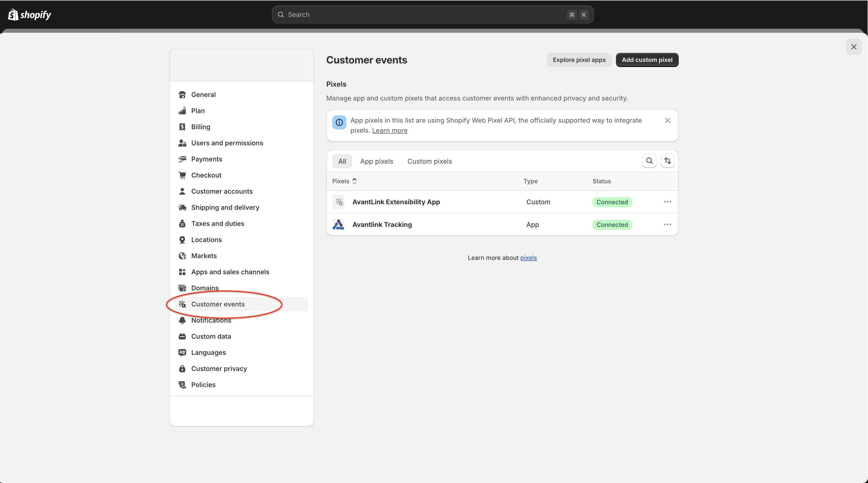This screenshot has height=483, width=868.
Task: Open actions menu for Avantlink Tracking
Action: [x=668, y=224]
